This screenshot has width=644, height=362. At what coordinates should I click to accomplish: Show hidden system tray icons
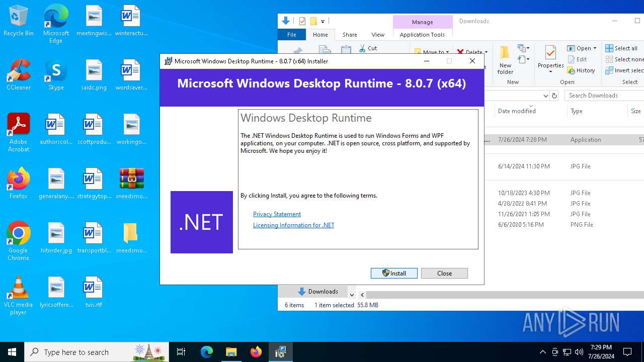[x=542, y=352]
